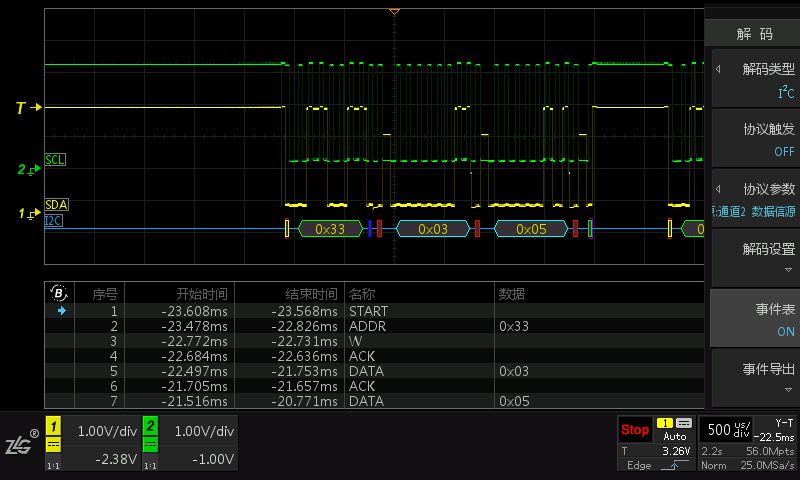
Task: Click the decoded 0x05 bus packet
Action: (531, 229)
